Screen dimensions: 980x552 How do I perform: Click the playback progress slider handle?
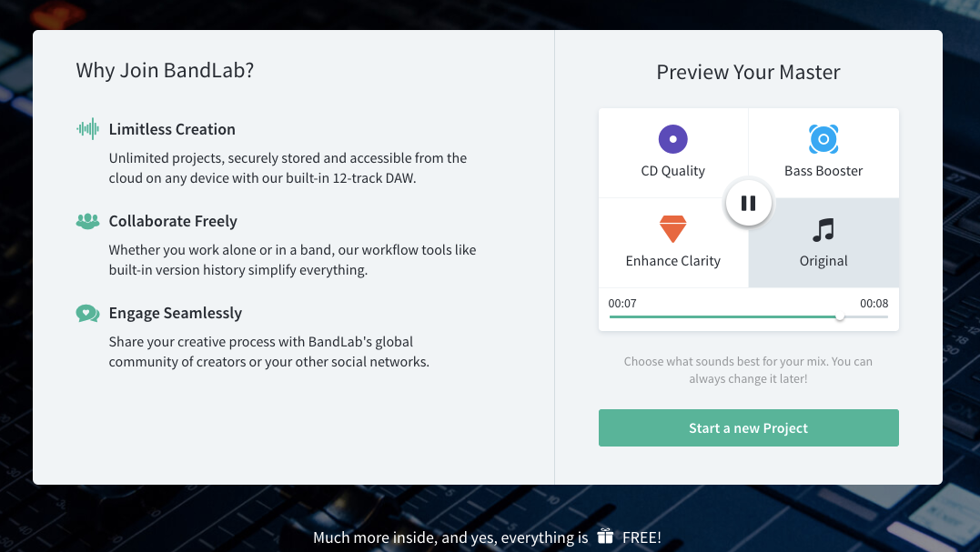click(x=840, y=317)
